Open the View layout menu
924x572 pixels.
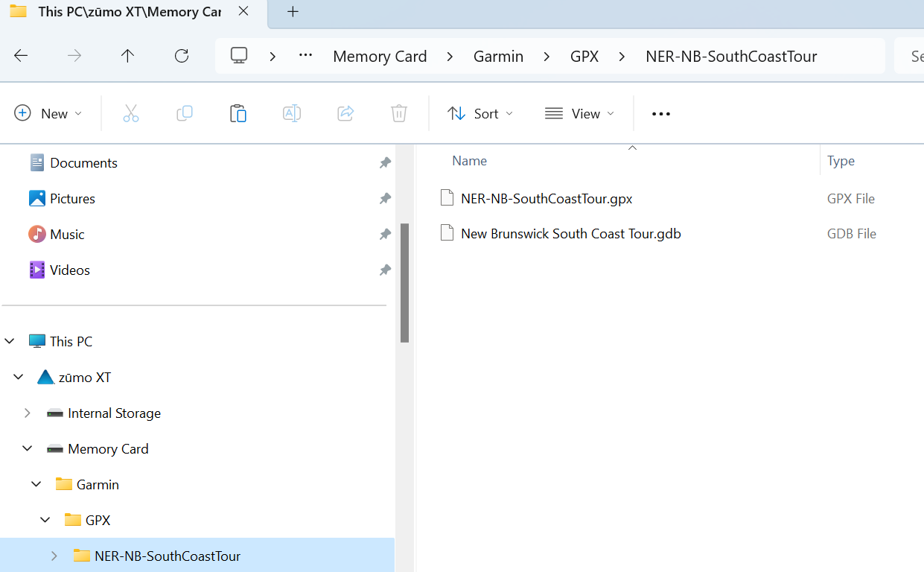coord(580,113)
